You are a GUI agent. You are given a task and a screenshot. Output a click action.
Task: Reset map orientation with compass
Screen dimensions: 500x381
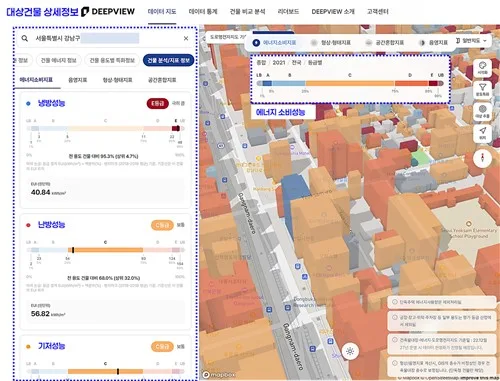click(482, 158)
